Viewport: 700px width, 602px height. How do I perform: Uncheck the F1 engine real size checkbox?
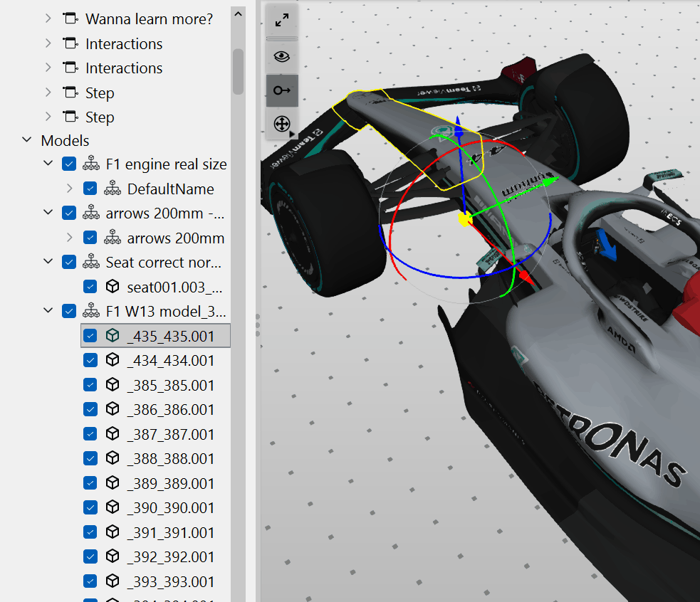[69, 164]
